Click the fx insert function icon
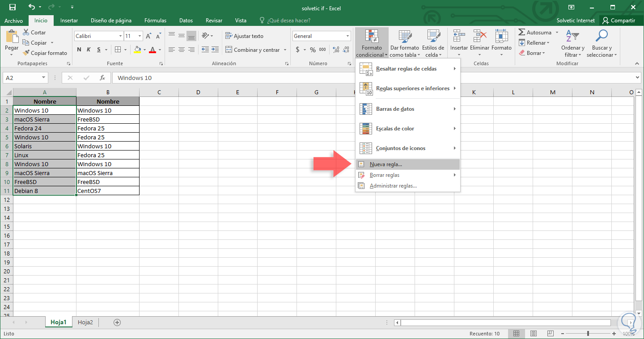 click(x=102, y=78)
